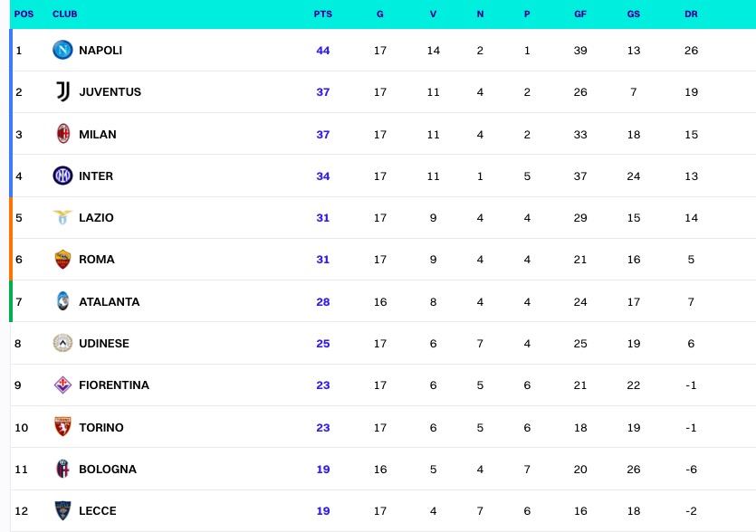The image size is (756, 532).
Task: Click the Udinese club badge
Action: click(62, 344)
